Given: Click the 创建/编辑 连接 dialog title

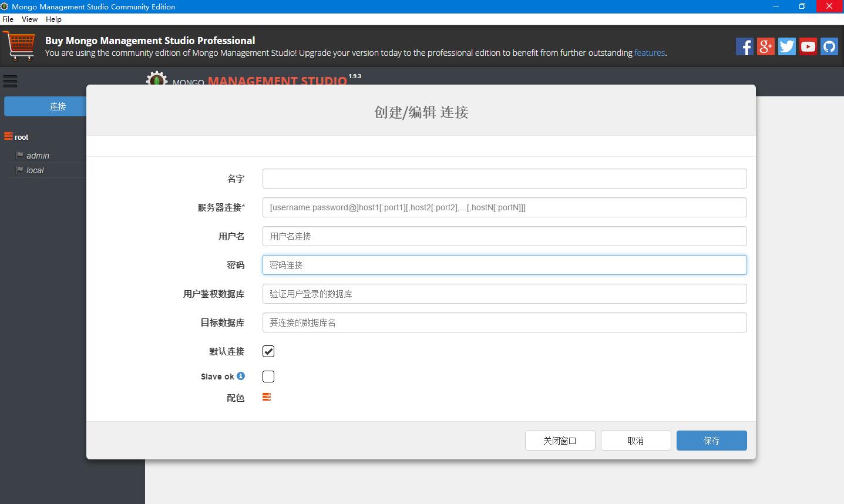Looking at the screenshot, I should pyautogui.click(x=421, y=112).
